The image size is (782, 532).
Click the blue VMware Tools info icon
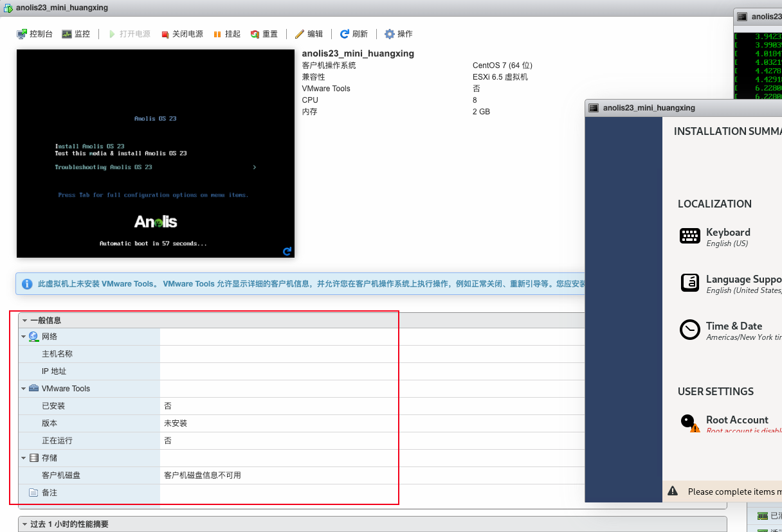(27, 284)
